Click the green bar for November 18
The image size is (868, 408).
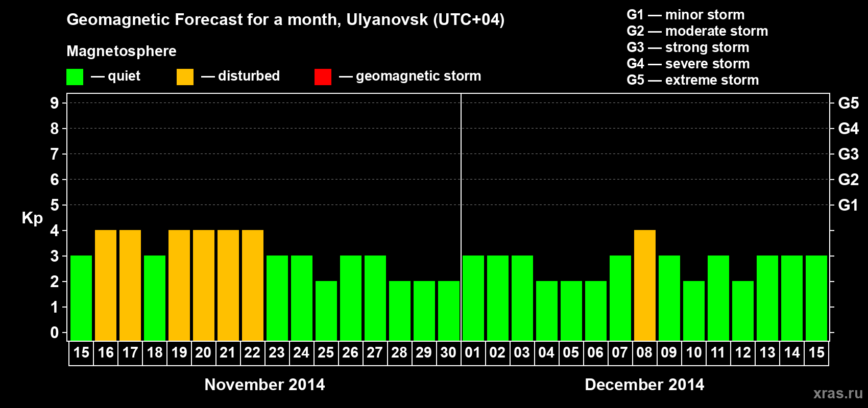[155, 298]
